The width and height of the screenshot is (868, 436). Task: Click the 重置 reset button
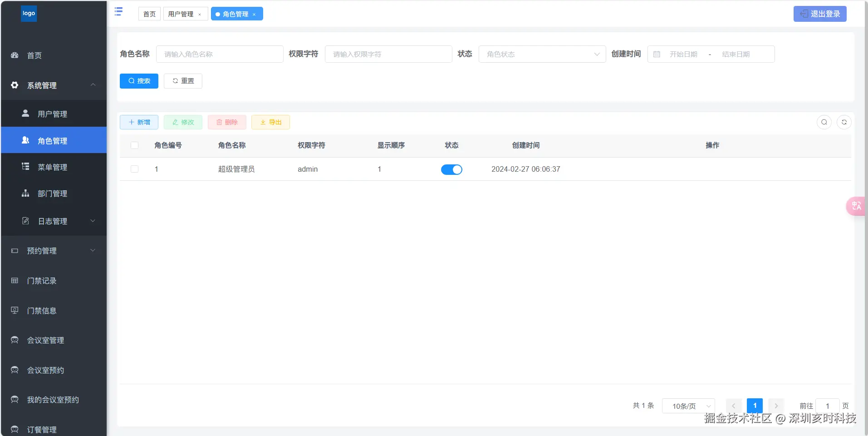click(183, 81)
